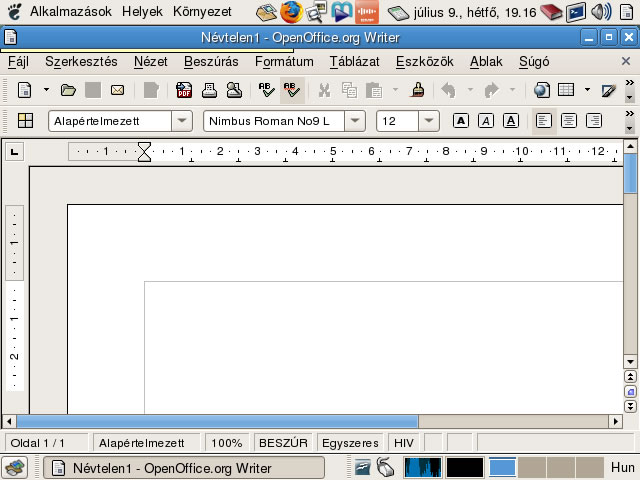The height and width of the screenshot is (480, 640).
Task: Open the Ablak menu
Action: tap(486, 62)
